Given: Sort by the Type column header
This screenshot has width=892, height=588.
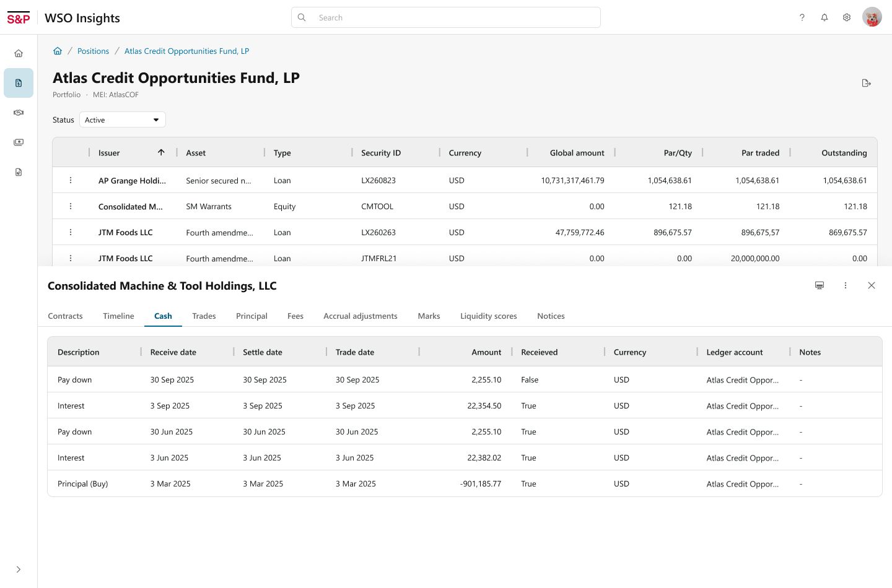Looking at the screenshot, I should (x=282, y=153).
